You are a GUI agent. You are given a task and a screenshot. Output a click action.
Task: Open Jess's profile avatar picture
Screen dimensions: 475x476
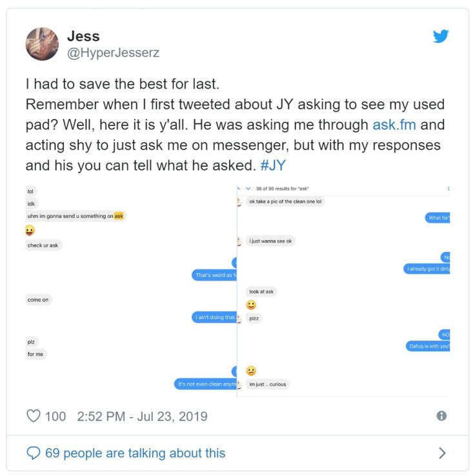pos(42,43)
